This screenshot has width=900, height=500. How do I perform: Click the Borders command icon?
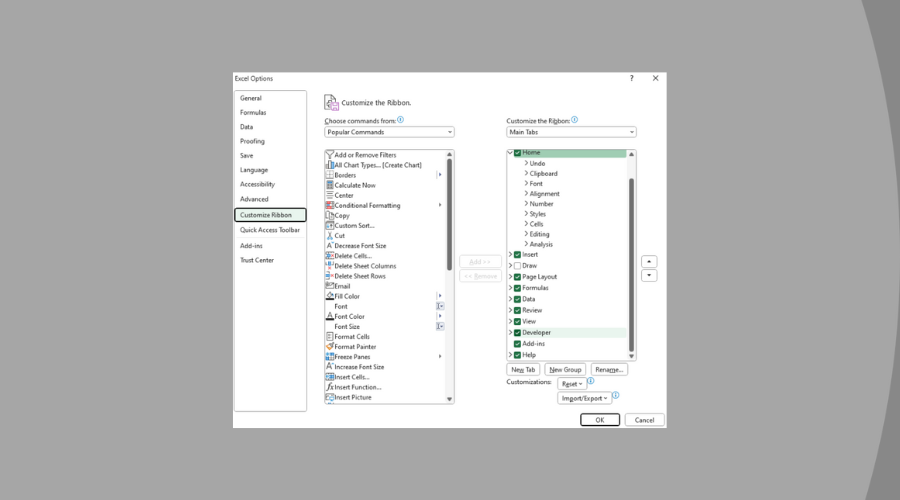click(x=329, y=175)
